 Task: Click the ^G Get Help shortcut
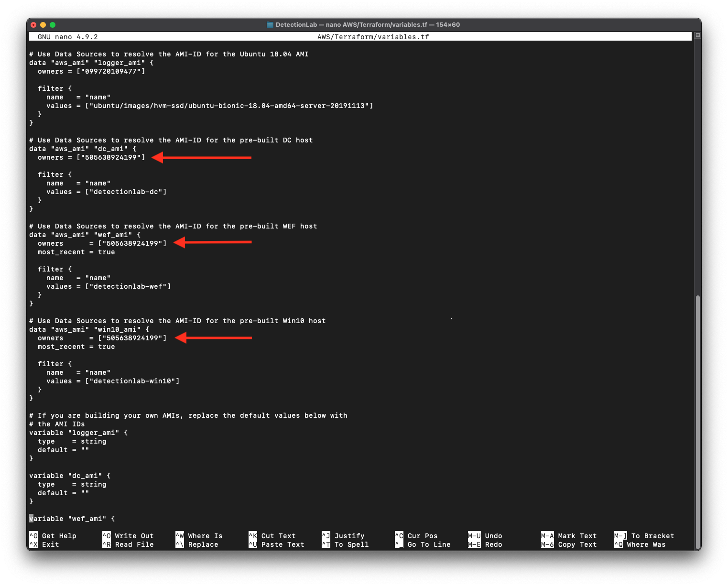pos(53,536)
